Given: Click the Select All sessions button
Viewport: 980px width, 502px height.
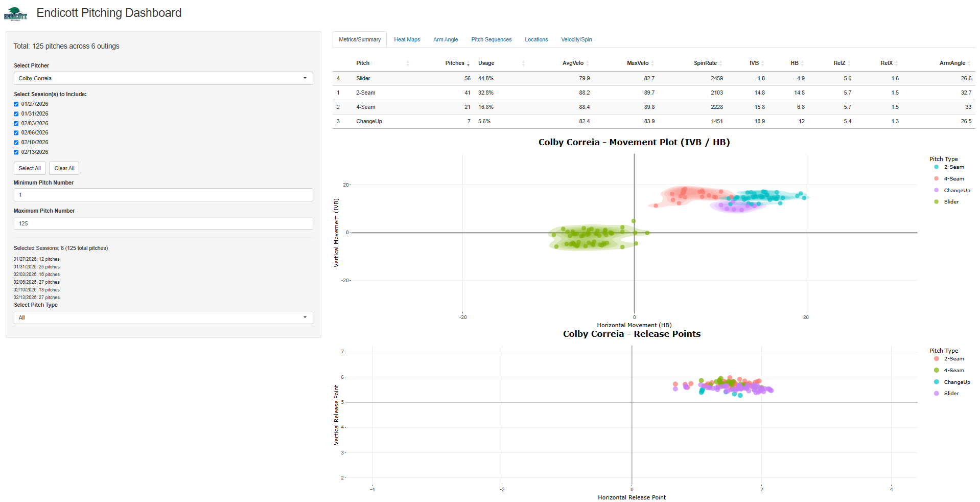Looking at the screenshot, I should coord(30,168).
